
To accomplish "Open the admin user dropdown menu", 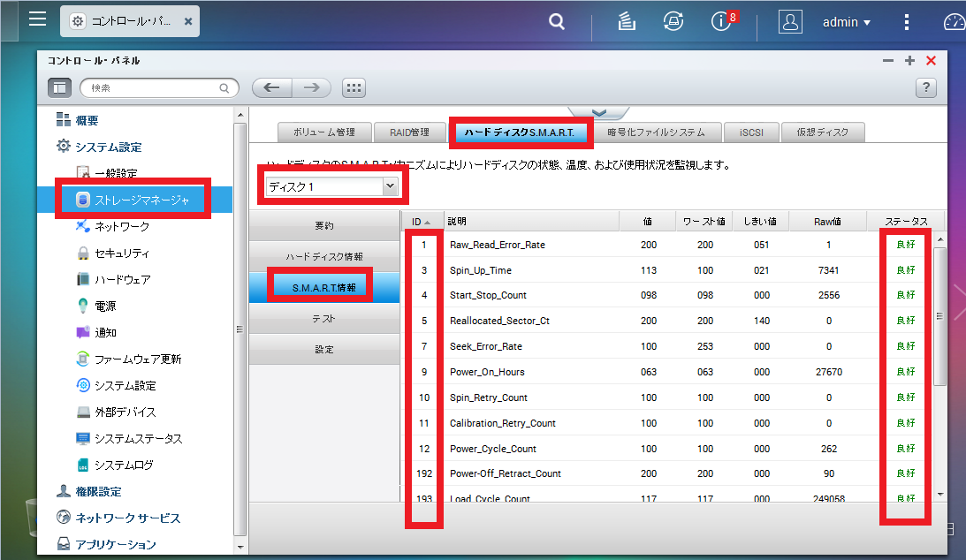I will pyautogui.click(x=846, y=22).
